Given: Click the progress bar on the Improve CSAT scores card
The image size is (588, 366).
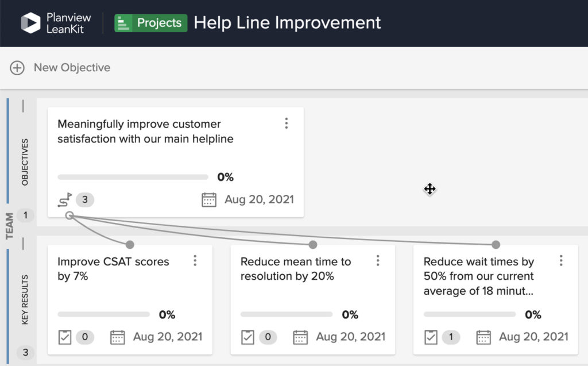Looking at the screenshot, I should [x=103, y=314].
